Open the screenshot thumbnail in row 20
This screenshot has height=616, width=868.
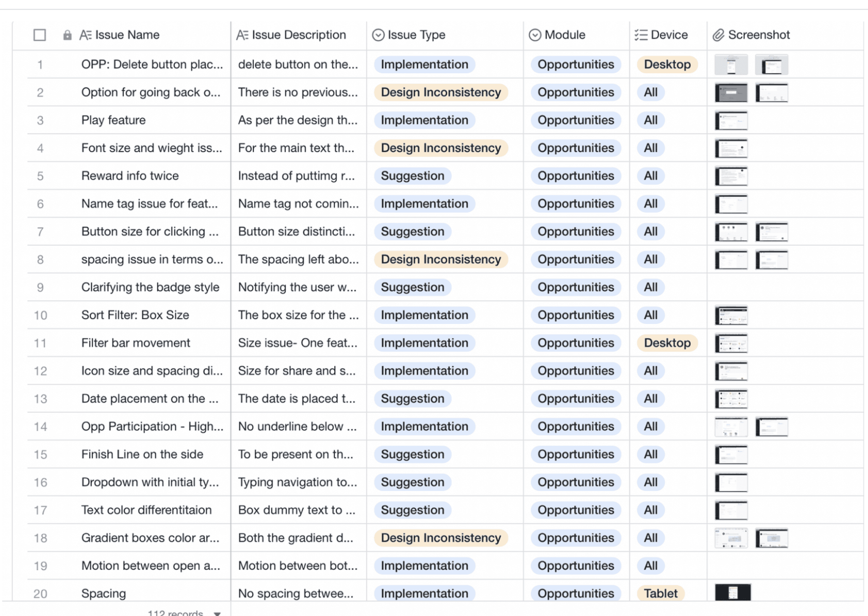[x=733, y=593]
